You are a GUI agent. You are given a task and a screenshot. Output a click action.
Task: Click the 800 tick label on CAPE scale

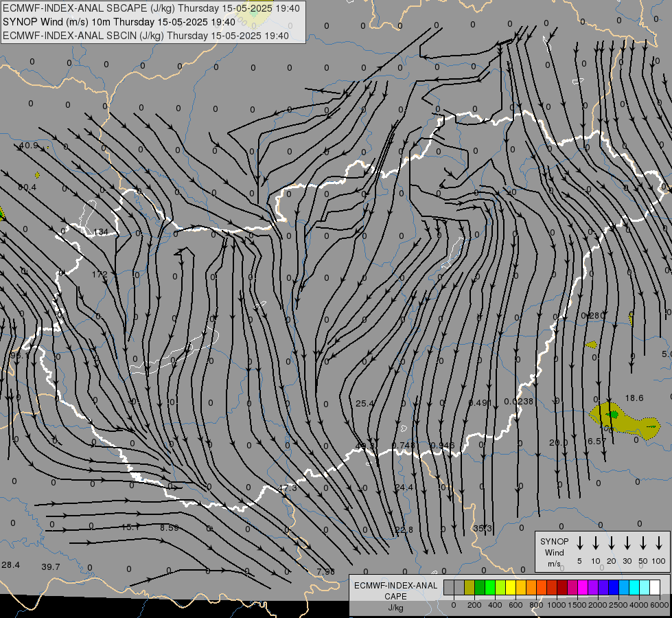[x=536, y=605]
